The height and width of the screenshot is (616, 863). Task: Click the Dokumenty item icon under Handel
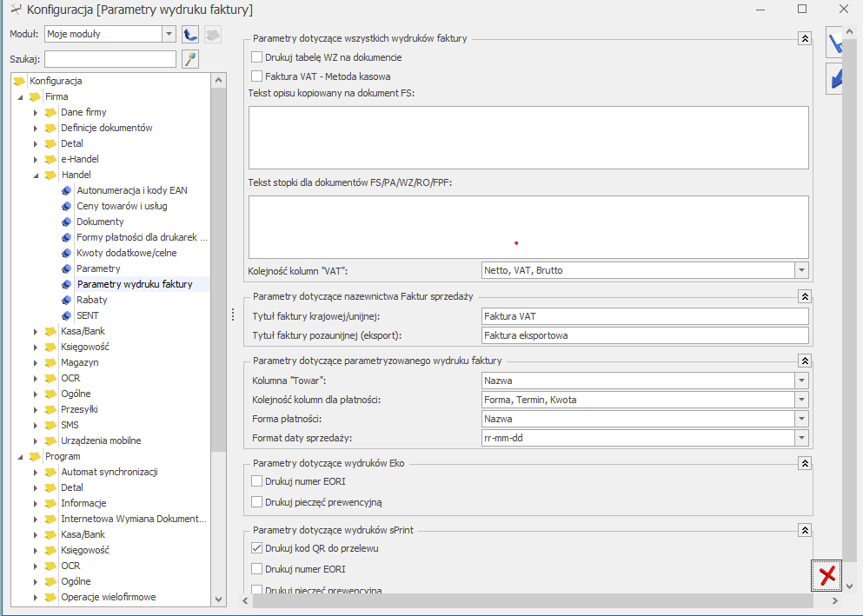pos(67,222)
